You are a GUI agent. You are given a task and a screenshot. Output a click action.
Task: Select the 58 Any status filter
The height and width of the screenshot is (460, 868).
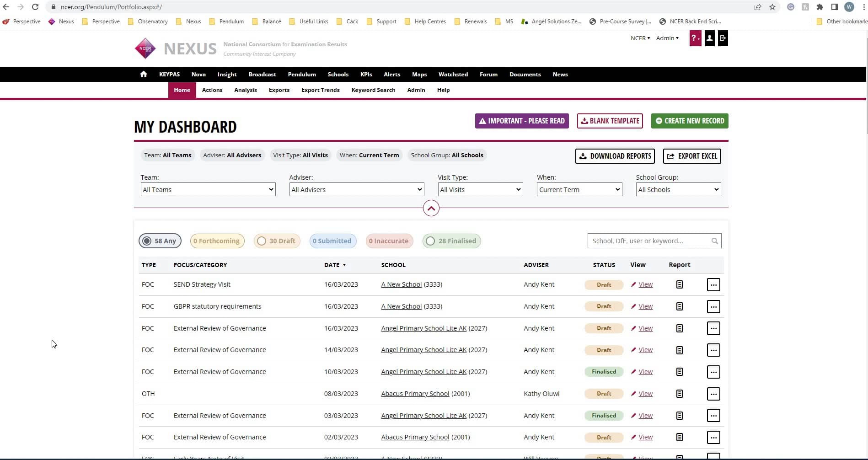pyautogui.click(x=160, y=241)
